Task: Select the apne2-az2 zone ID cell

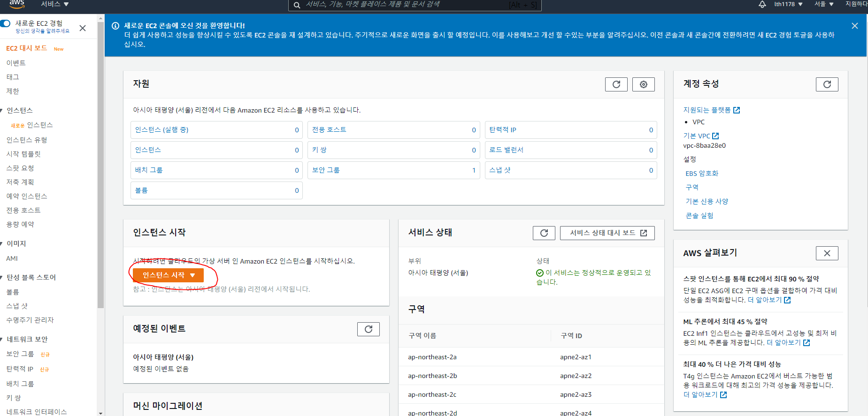Action: click(x=576, y=376)
